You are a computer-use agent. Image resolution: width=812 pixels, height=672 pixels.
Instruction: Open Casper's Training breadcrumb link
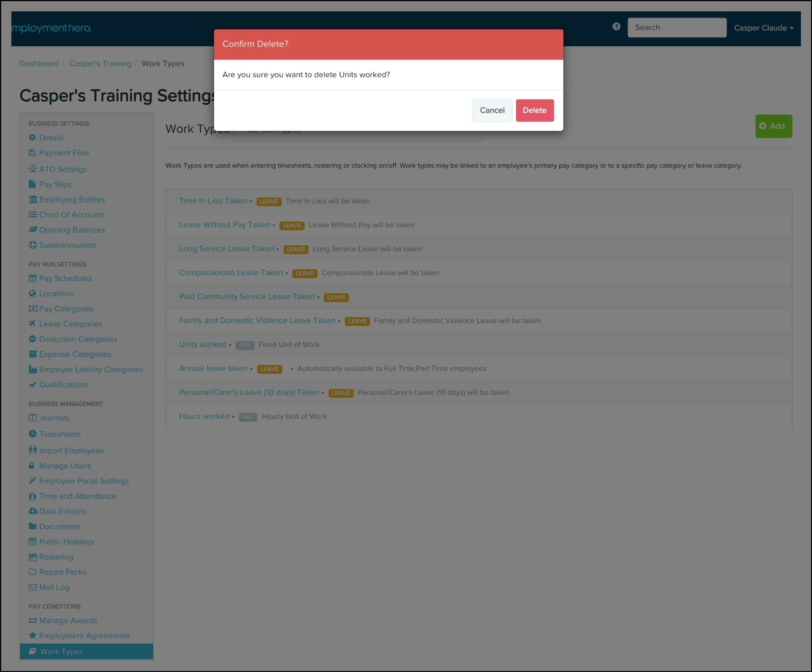pyautogui.click(x=100, y=63)
